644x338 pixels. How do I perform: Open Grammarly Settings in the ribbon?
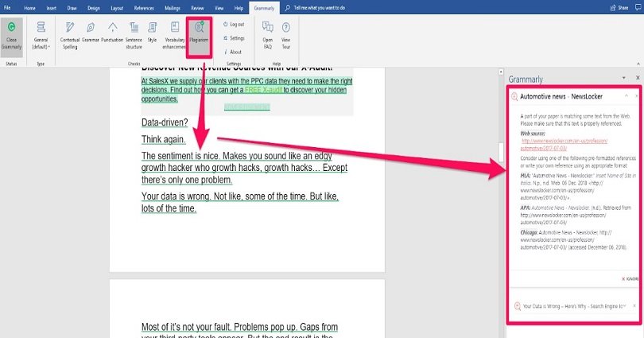234,38
